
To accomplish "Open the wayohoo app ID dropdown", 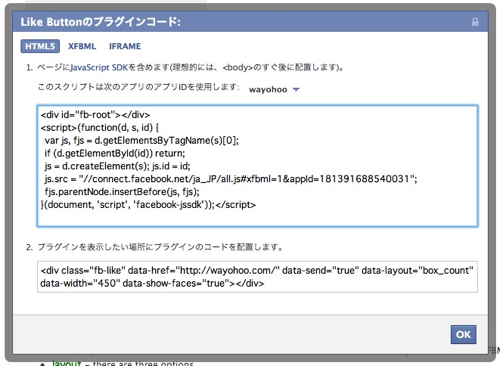I will (274, 89).
